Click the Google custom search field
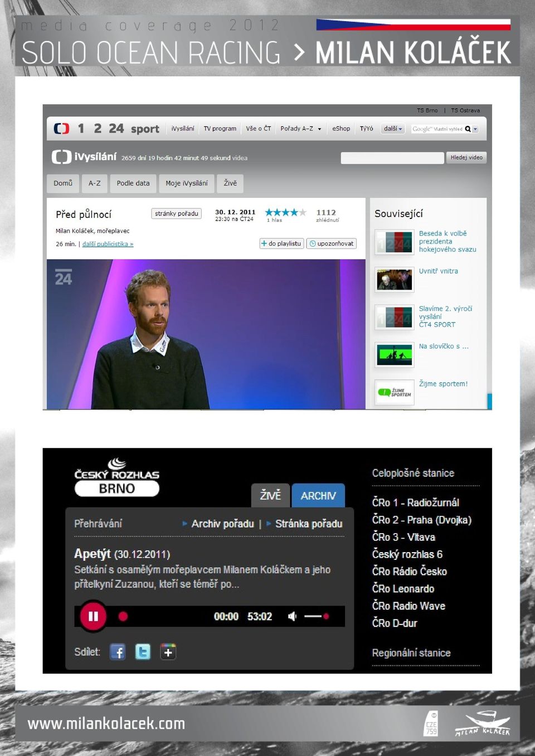535x756 pixels. coord(437,129)
